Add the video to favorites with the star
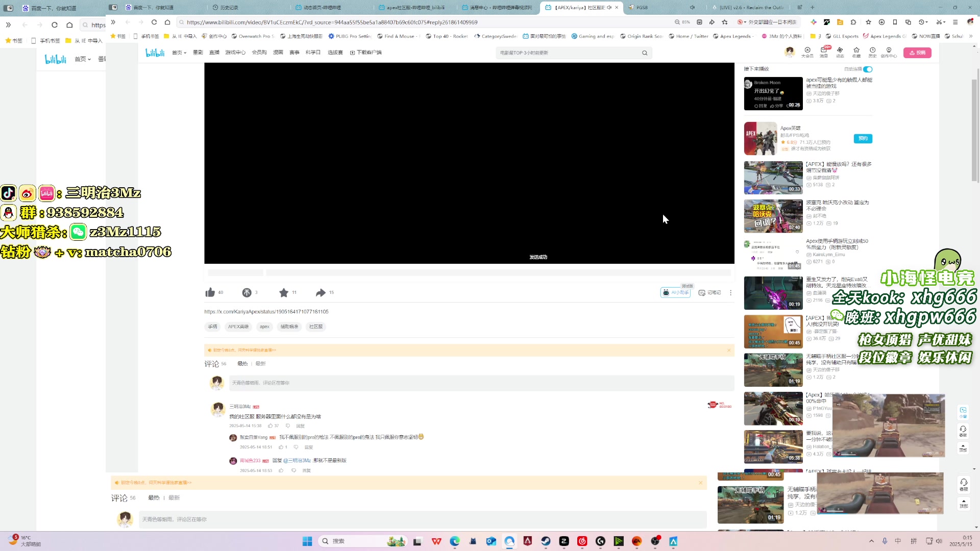The width and height of the screenshot is (980, 551). (x=284, y=292)
